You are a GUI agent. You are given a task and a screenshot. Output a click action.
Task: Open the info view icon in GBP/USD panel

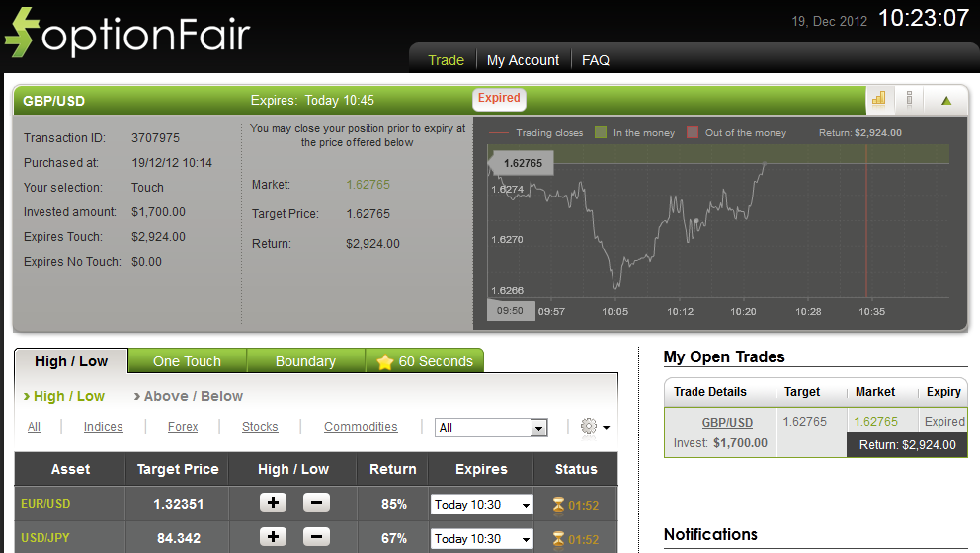point(910,99)
